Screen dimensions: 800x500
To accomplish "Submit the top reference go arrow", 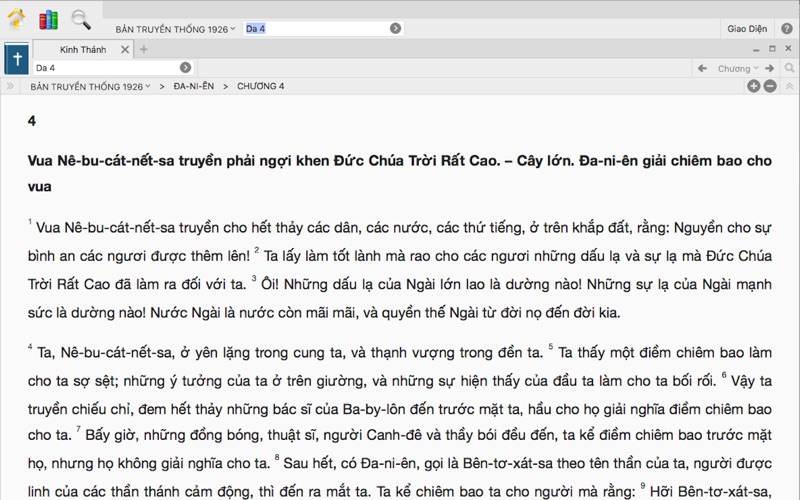I will [395, 29].
